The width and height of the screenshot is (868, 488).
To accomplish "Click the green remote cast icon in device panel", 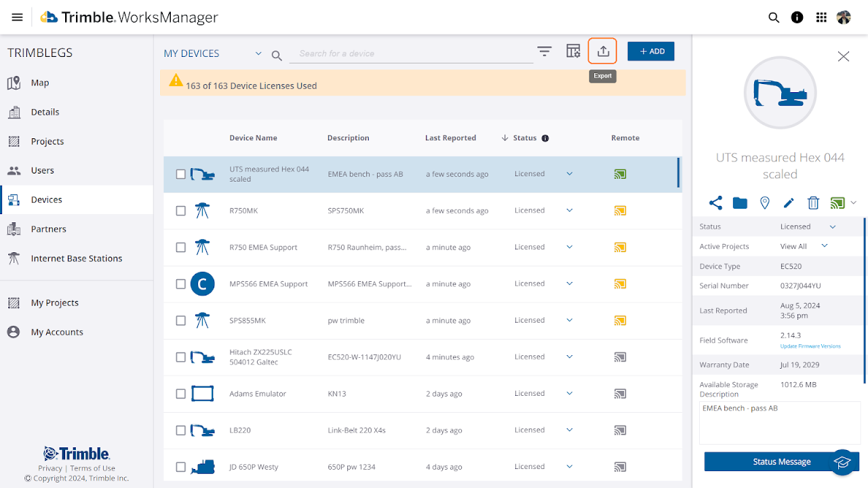I will click(x=837, y=203).
